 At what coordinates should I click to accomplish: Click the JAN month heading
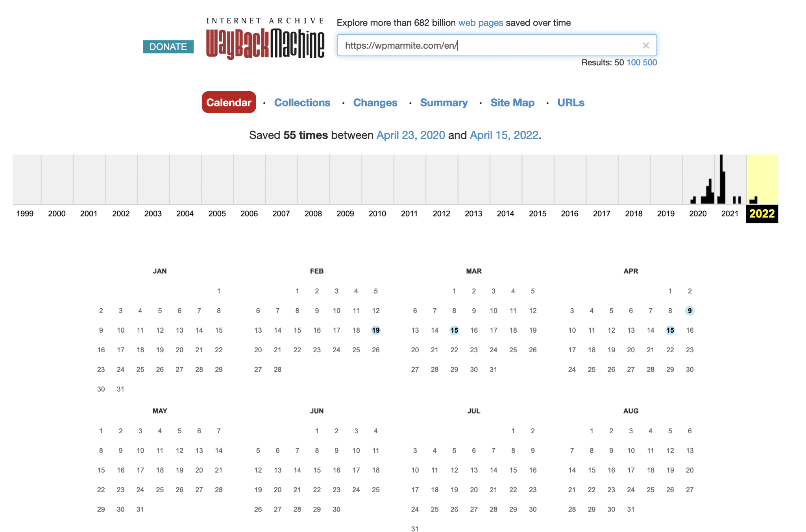(160, 271)
